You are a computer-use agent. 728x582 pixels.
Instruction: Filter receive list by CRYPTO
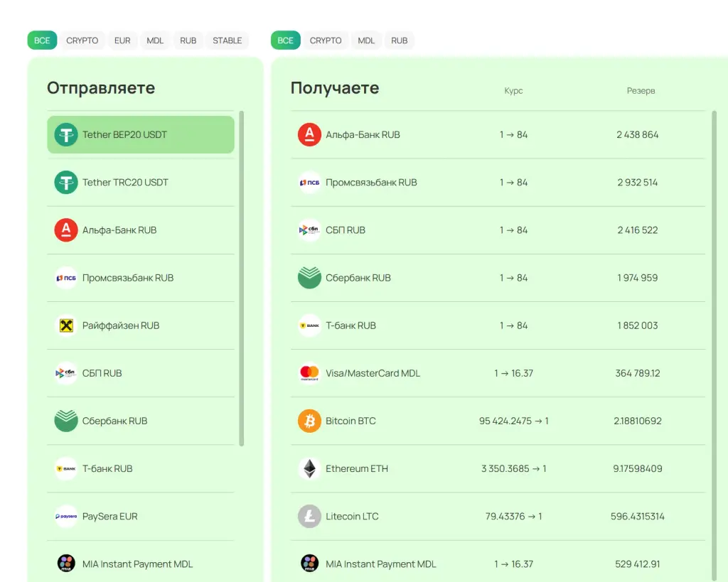click(x=326, y=41)
